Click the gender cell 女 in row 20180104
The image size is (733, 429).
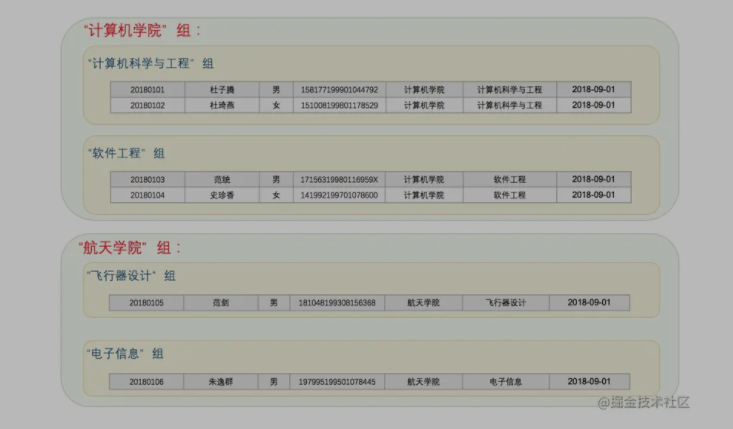click(x=276, y=195)
